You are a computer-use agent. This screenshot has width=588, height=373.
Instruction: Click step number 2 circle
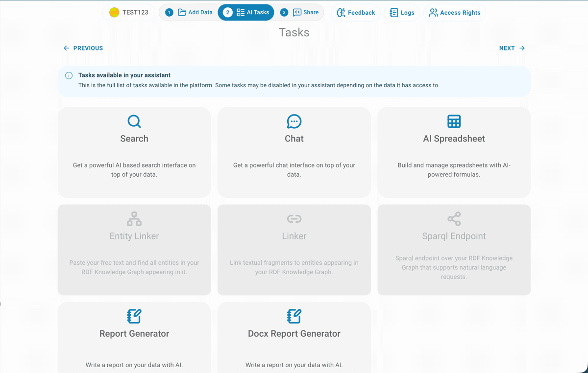click(228, 12)
